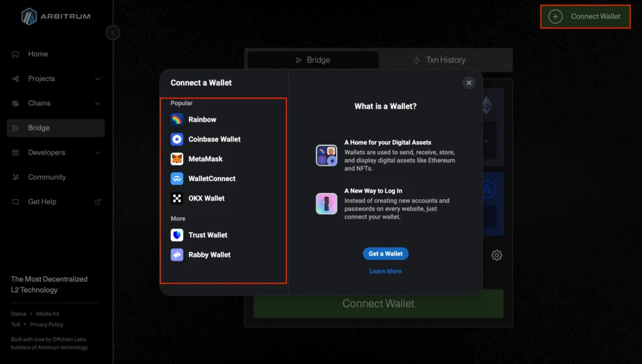Click the Developers sidebar icon

pyautogui.click(x=16, y=152)
